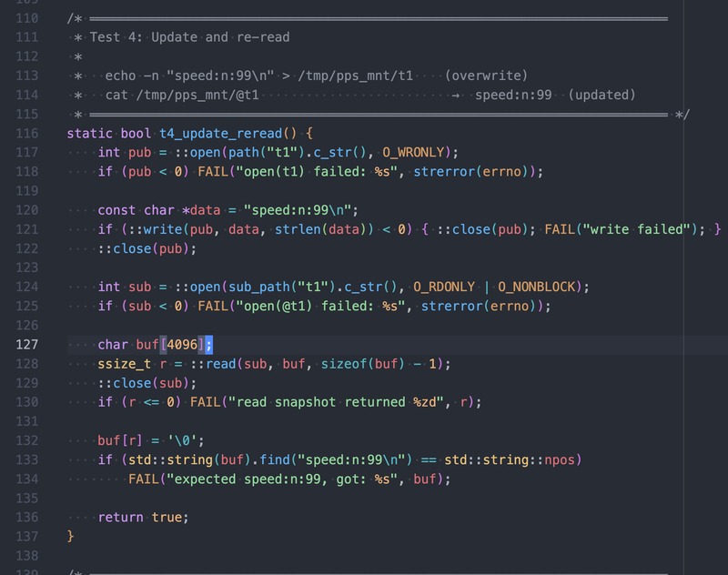Click the path("t1") call on line 117

pos(267,153)
